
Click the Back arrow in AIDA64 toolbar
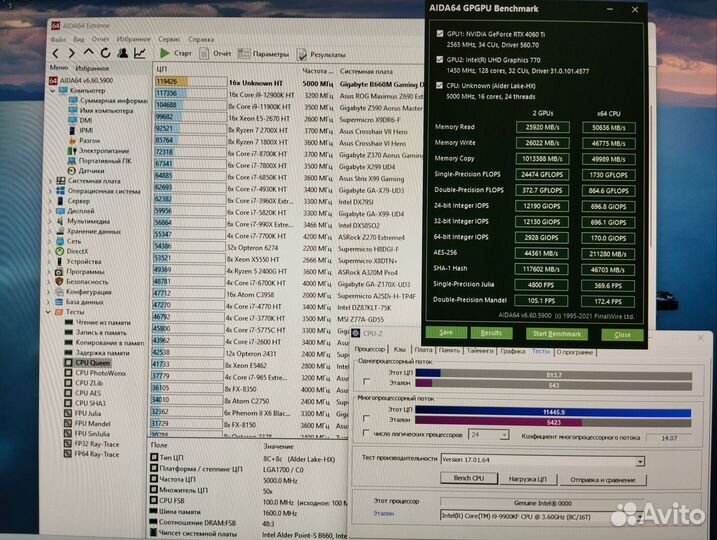click(x=56, y=53)
